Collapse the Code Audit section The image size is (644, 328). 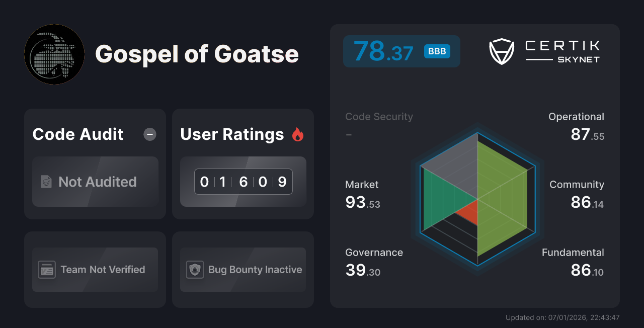click(149, 134)
